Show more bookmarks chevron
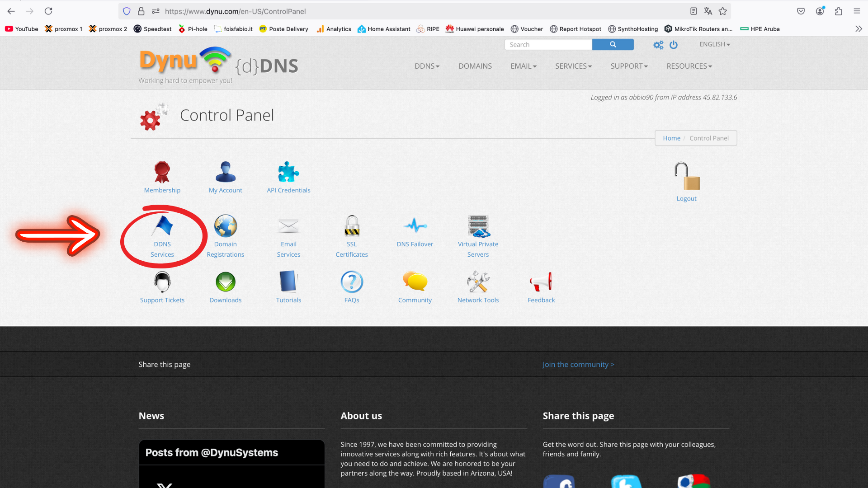 859,29
